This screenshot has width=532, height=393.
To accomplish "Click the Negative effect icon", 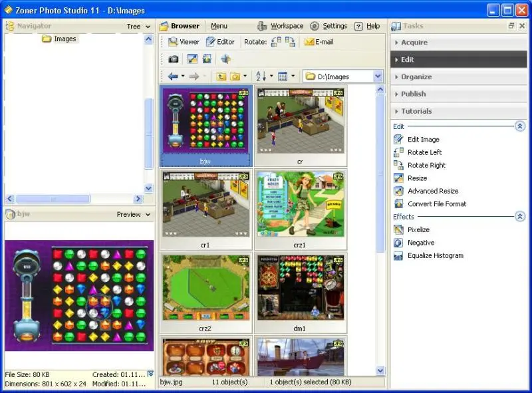I will click(398, 243).
